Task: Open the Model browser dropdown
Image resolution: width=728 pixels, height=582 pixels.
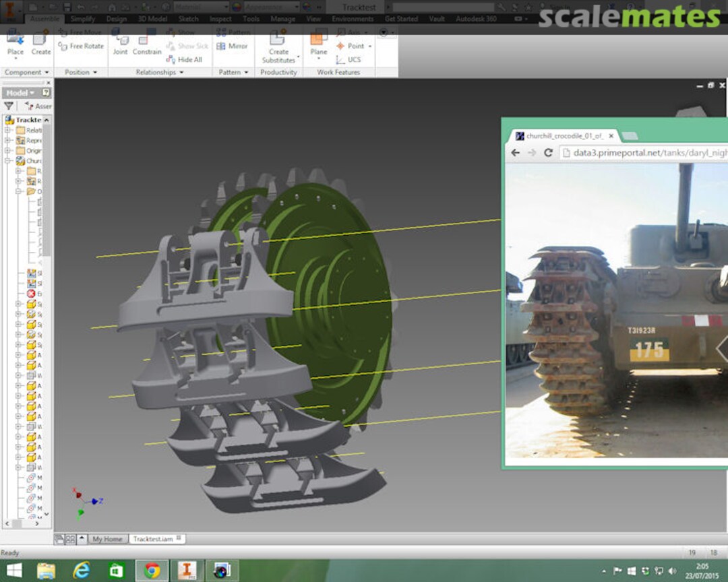Action: coord(20,92)
